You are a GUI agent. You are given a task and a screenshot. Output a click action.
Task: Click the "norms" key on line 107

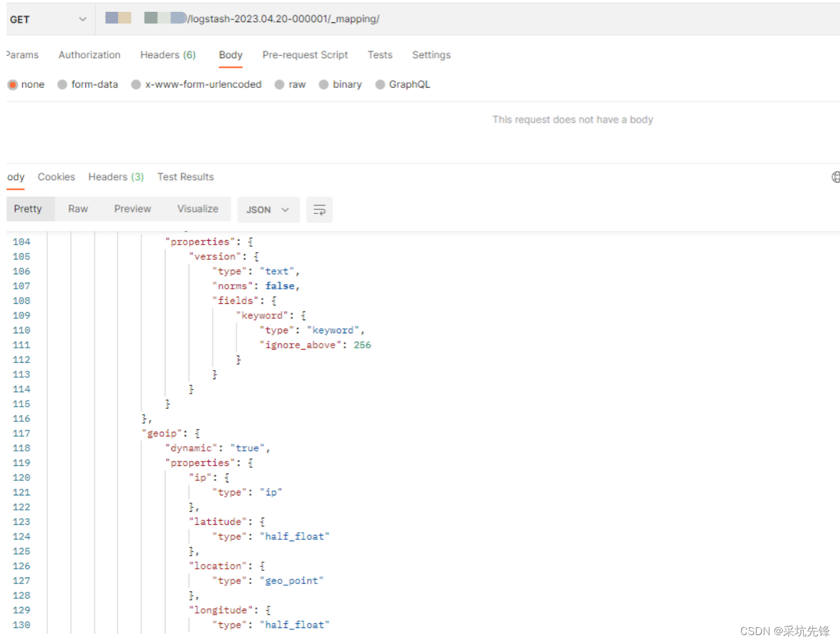233,286
